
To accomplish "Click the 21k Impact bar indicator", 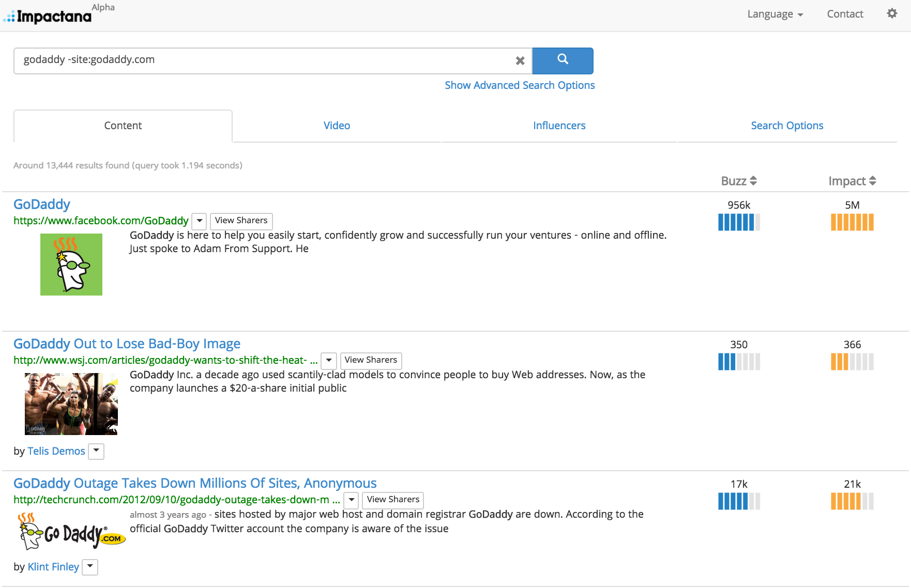I will click(x=852, y=501).
